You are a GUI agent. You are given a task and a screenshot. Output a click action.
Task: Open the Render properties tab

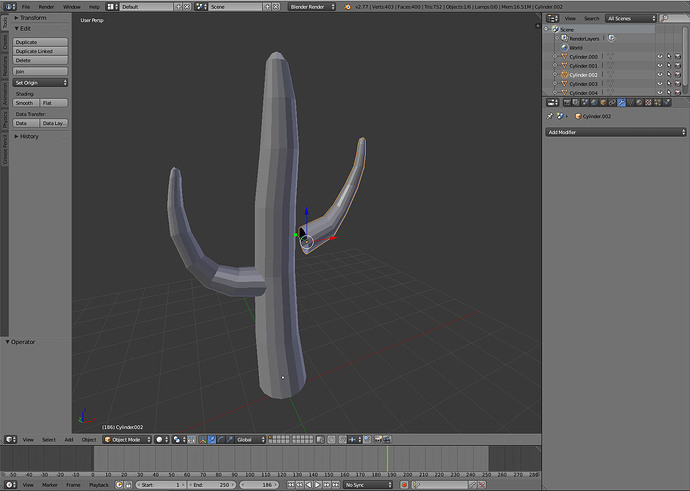(x=567, y=103)
